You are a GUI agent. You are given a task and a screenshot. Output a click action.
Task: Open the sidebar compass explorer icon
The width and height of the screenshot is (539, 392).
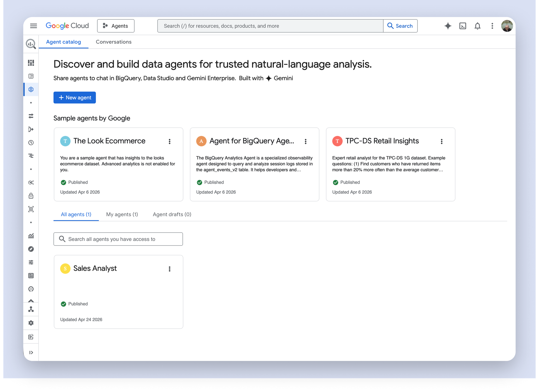point(31,249)
